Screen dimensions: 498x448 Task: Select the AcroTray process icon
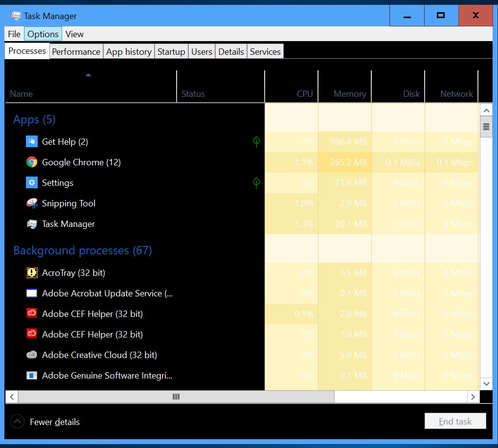point(31,273)
